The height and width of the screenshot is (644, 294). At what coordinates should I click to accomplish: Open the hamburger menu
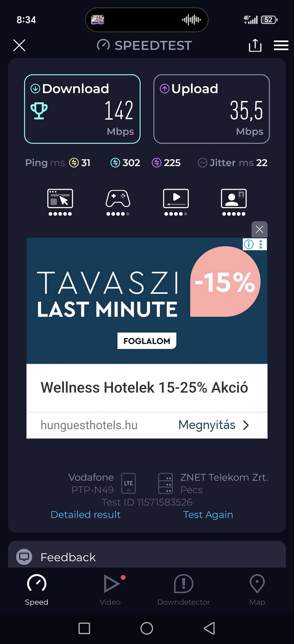click(281, 45)
